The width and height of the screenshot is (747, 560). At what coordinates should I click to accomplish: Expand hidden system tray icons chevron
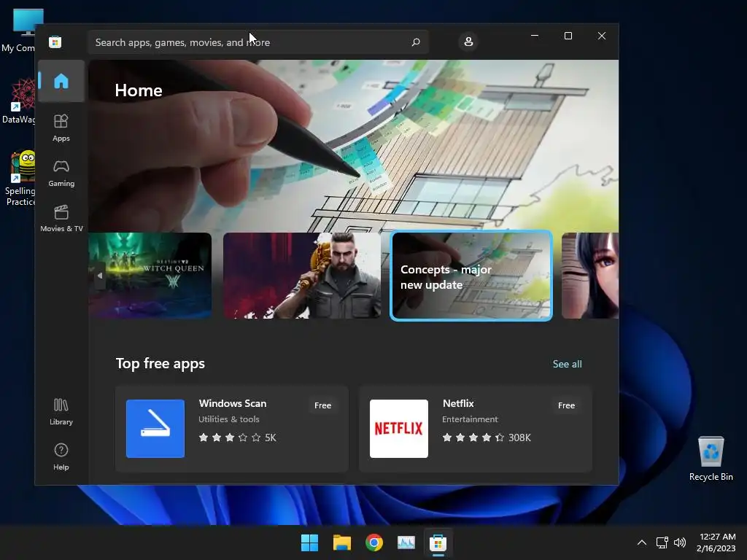click(x=642, y=542)
